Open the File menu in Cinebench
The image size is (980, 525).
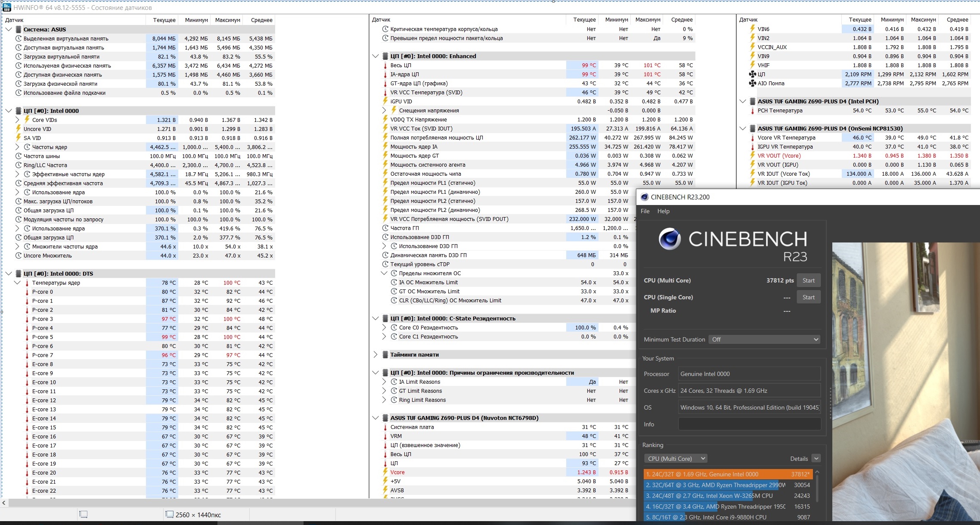point(645,211)
